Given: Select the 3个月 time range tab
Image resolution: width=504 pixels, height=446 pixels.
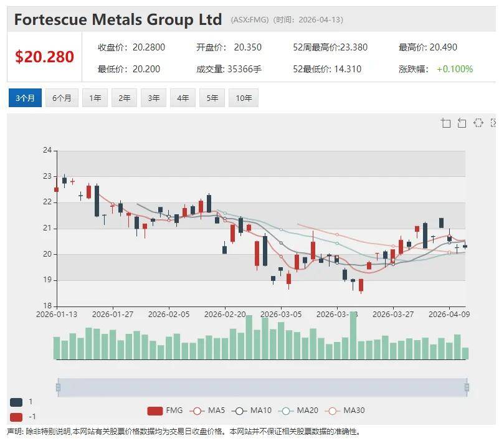Looking at the screenshot, I should click(25, 98).
